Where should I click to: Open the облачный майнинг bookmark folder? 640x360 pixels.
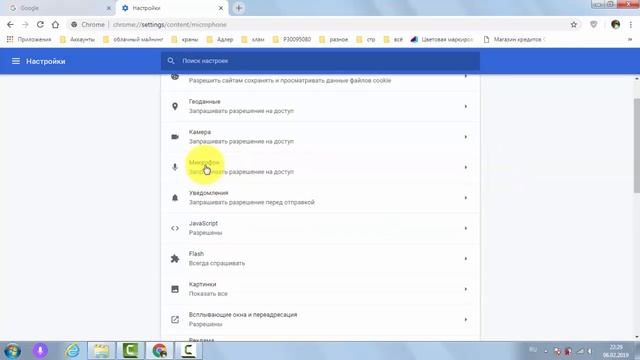click(x=133, y=39)
